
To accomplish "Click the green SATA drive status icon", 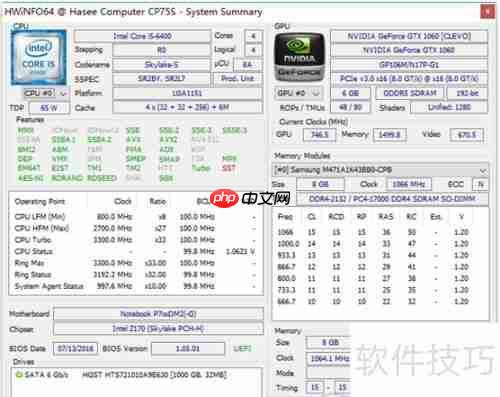I will (19, 375).
